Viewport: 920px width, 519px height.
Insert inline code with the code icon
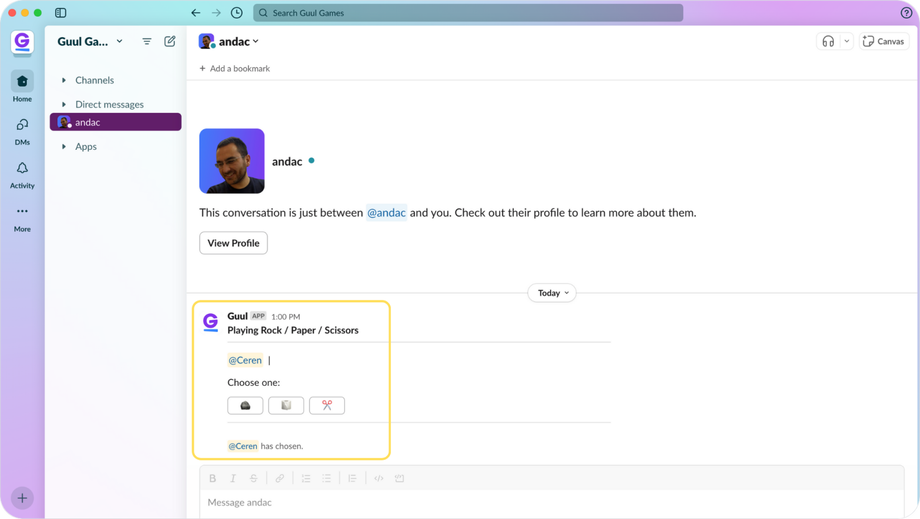pos(379,479)
